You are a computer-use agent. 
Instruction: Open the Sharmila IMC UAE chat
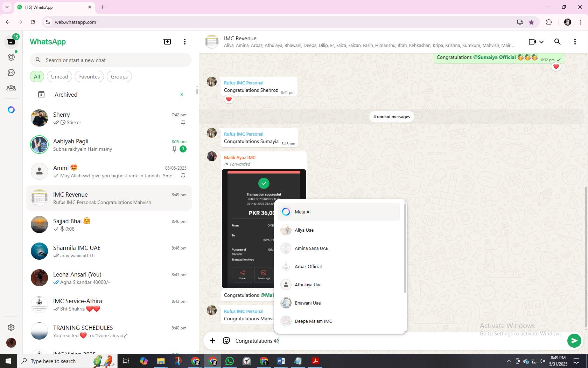(109, 251)
